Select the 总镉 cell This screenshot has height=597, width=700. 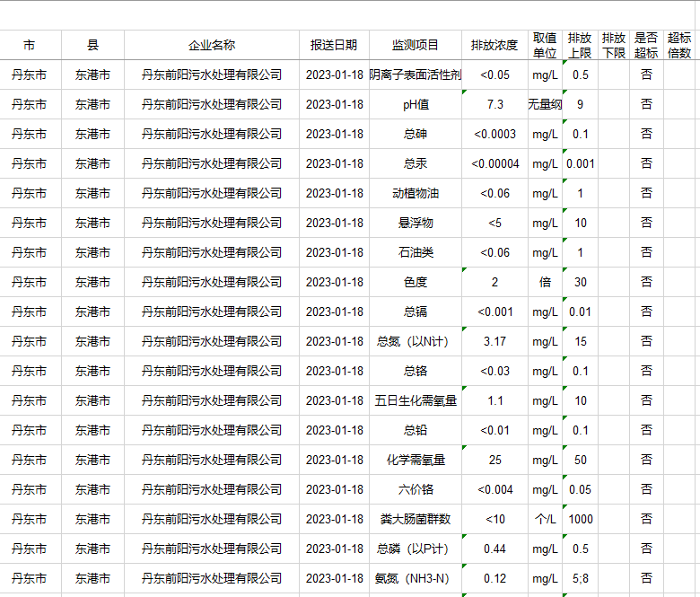tap(416, 312)
